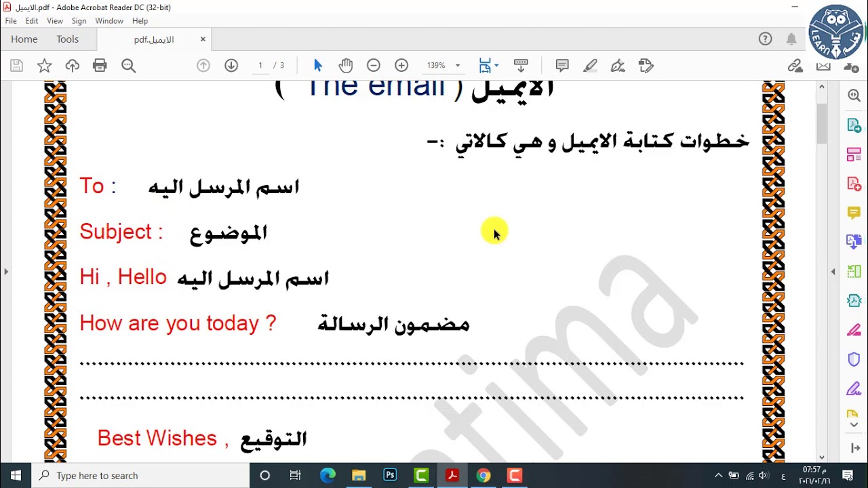The width and height of the screenshot is (868, 488).
Task: Click the 'Best Wishes ,' text
Action: pos(163,439)
